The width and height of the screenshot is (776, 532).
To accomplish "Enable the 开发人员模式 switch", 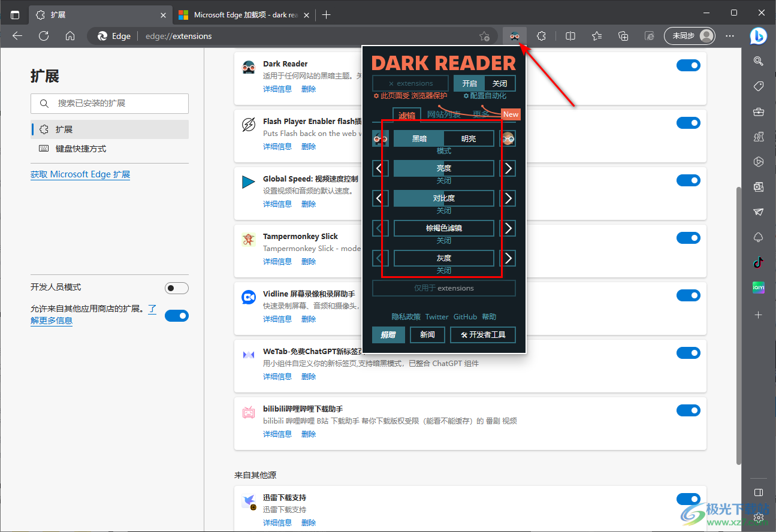I will pos(177,288).
